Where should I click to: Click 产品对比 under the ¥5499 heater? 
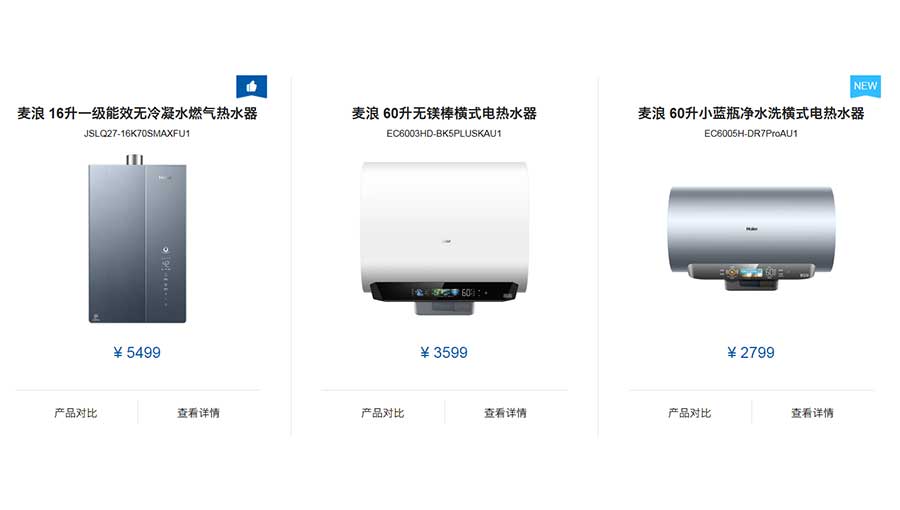(x=76, y=413)
